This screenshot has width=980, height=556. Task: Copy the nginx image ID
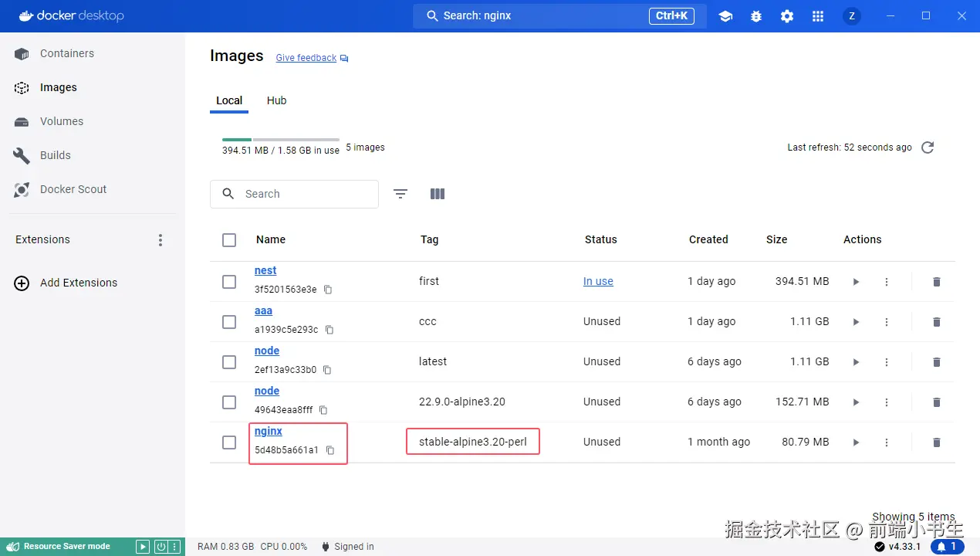[x=330, y=450]
